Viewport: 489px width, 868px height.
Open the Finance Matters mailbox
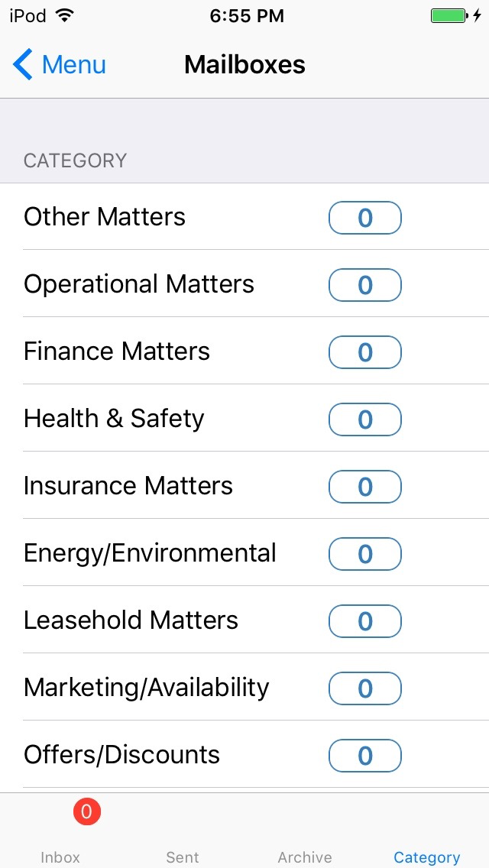coord(117,351)
